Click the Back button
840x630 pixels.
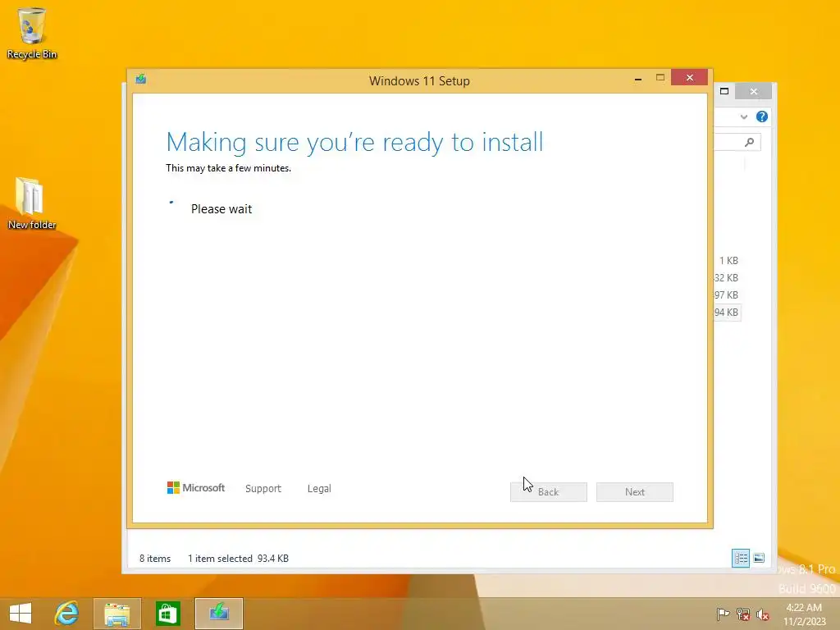coord(549,492)
